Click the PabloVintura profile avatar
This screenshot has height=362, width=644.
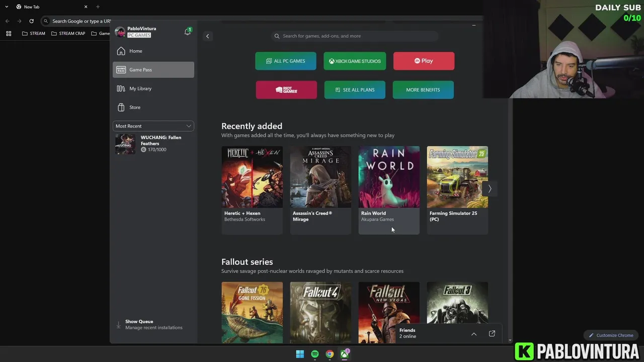[120, 32]
